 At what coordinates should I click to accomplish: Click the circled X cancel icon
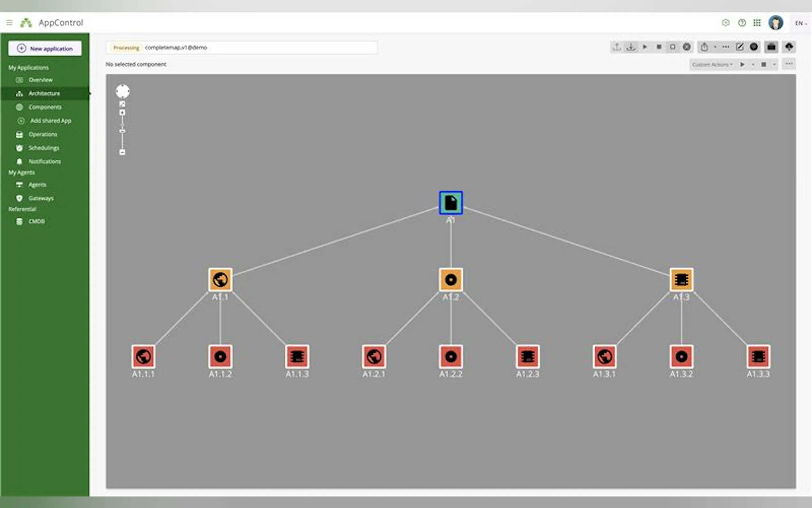687,47
